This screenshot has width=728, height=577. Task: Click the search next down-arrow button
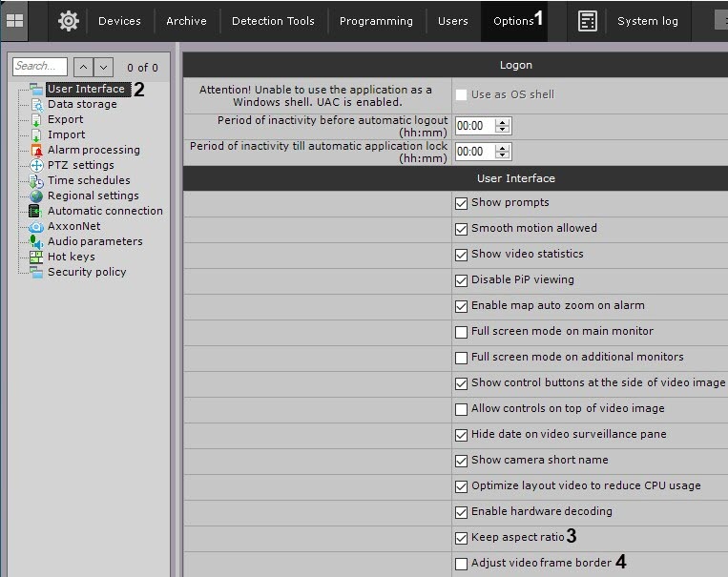click(103, 67)
